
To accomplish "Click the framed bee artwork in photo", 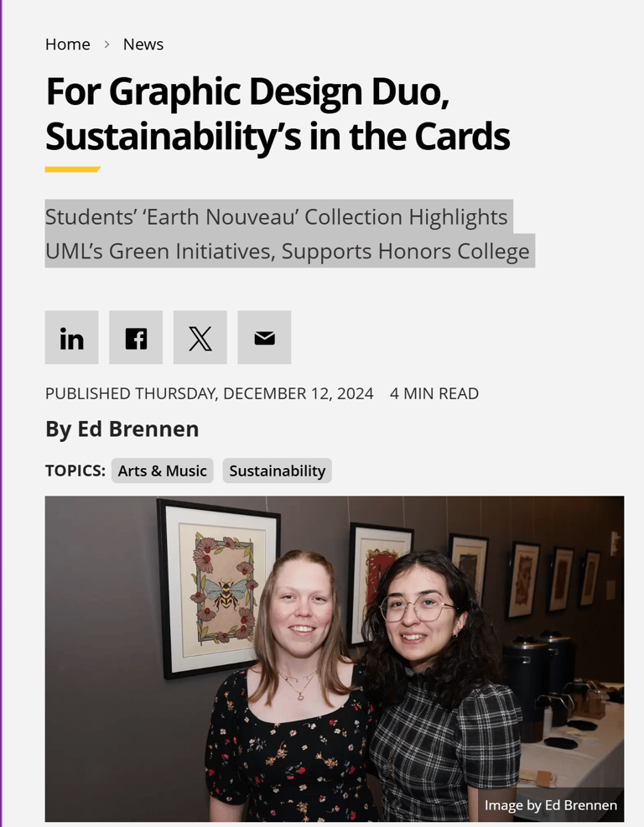I will coord(218,587).
